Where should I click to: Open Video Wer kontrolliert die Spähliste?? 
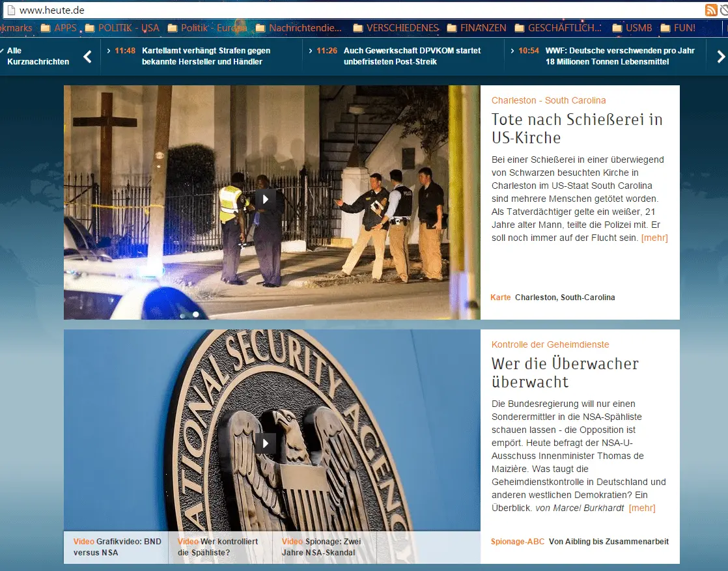(217, 547)
